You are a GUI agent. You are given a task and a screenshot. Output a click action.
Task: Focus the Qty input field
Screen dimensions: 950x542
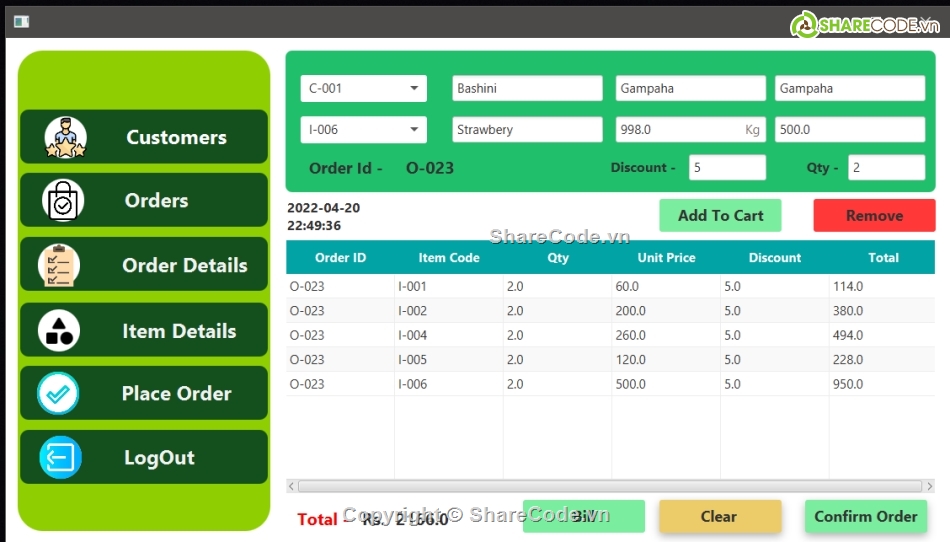coord(886,168)
